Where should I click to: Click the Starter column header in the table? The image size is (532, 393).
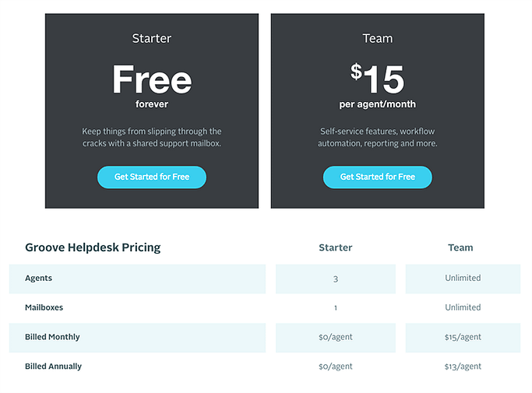click(336, 247)
